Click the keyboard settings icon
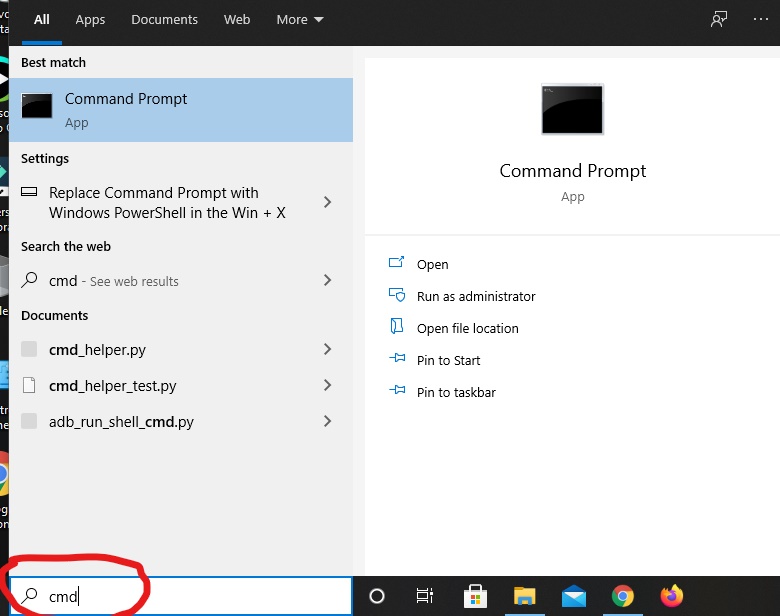Image resolution: width=780 pixels, height=616 pixels. tap(29, 192)
